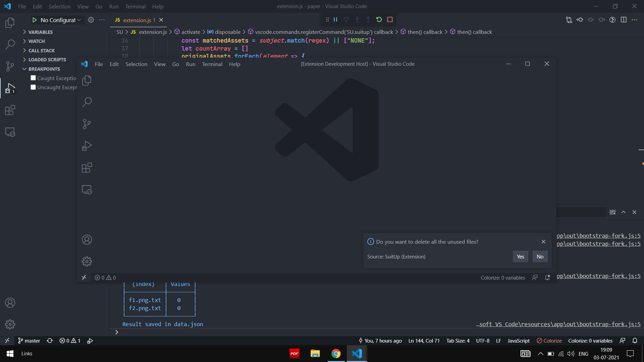This screenshot has height=362, width=644.
Task: Open the No Configurations debug dropdown
Action: click(x=61, y=20)
